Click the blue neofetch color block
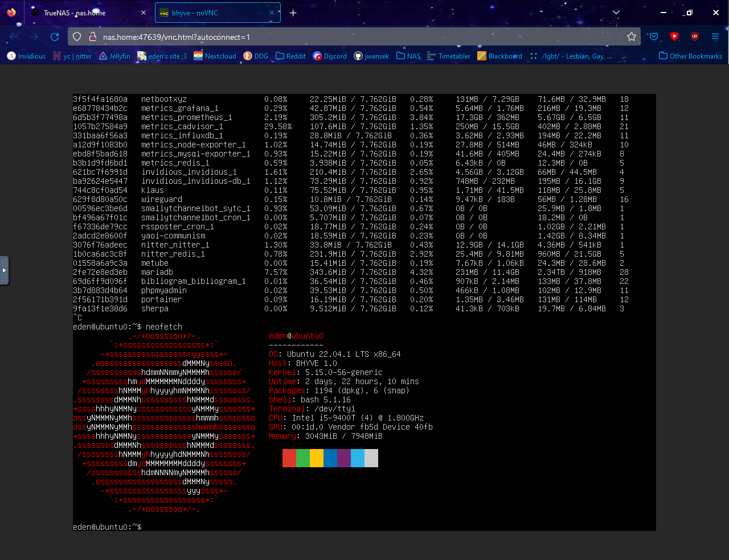This screenshot has width=729, height=560. (330, 458)
